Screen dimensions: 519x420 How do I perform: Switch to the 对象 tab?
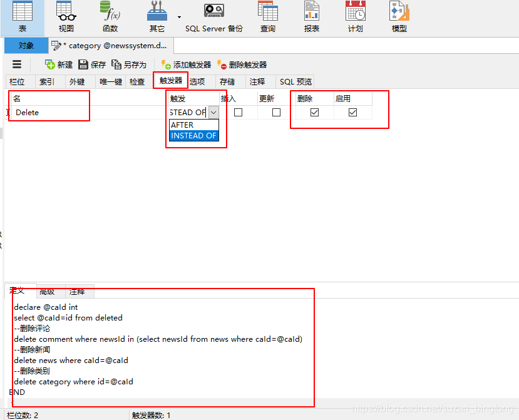pos(26,46)
